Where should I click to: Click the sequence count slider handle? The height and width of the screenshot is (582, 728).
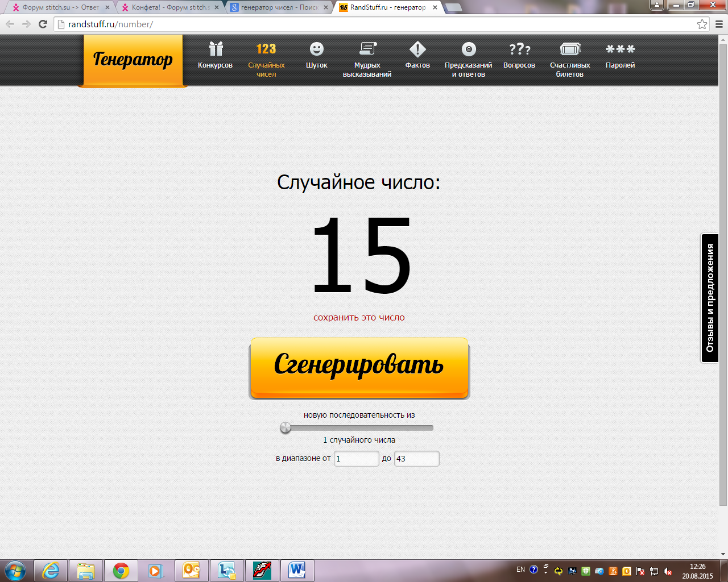coord(286,428)
